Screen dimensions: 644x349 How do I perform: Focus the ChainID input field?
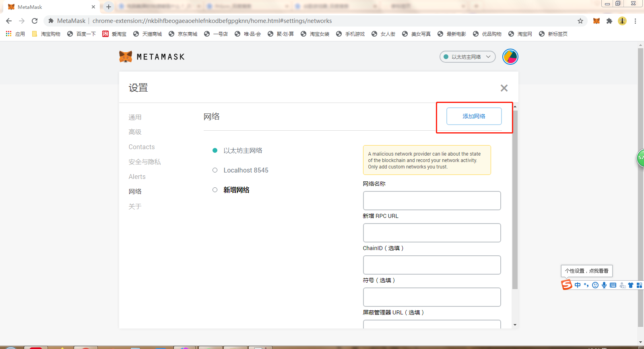click(432, 265)
